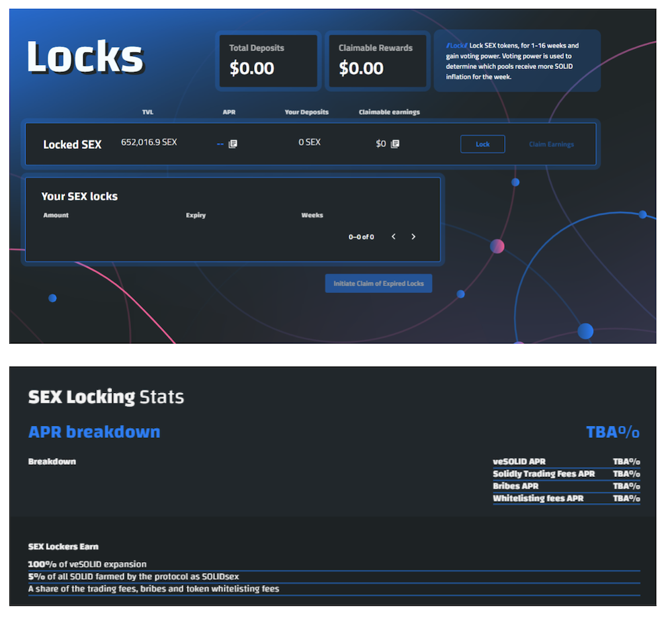Click Initiate Claim of Expired Locks button
The height and width of the screenshot is (620, 672).
[x=378, y=283]
